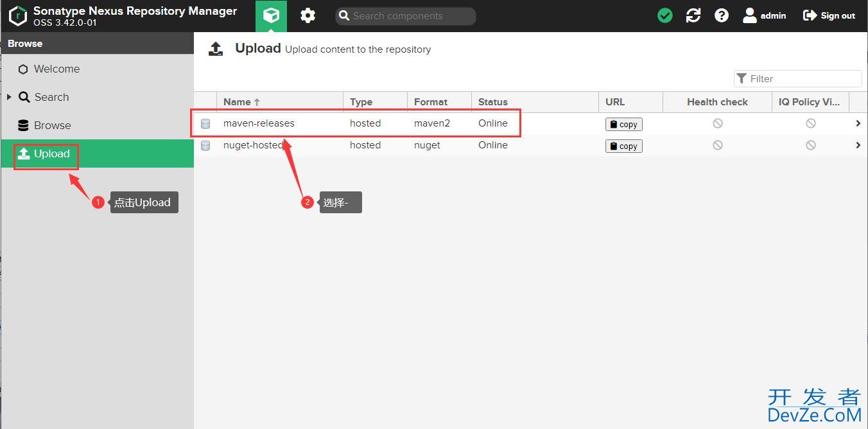Click the Health check column header
The width and height of the screenshot is (868, 429).
click(x=717, y=101)
